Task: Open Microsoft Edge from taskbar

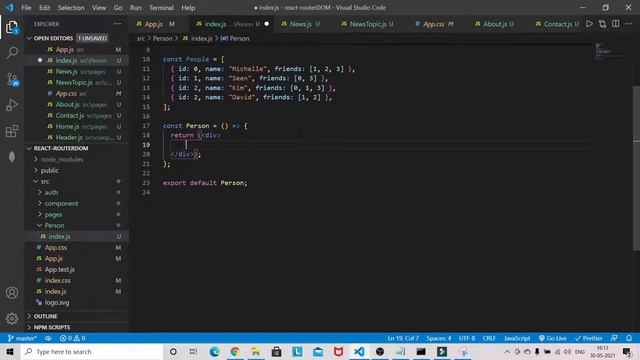Action: pyautogui.click(x=214, y=351)
